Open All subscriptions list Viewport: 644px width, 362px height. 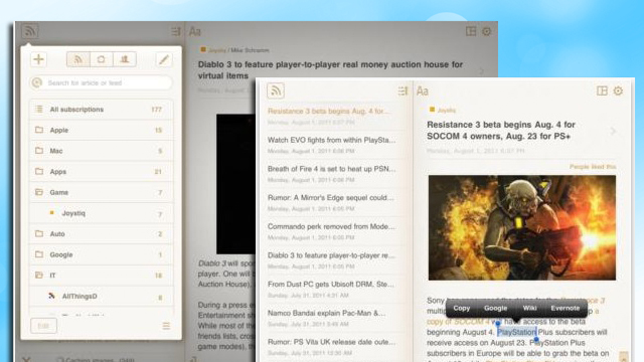tap(101, 109)
